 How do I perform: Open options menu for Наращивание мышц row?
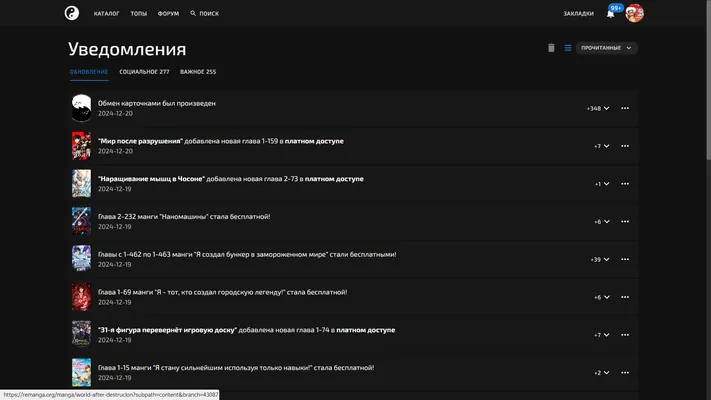click(x=625, y=184)
